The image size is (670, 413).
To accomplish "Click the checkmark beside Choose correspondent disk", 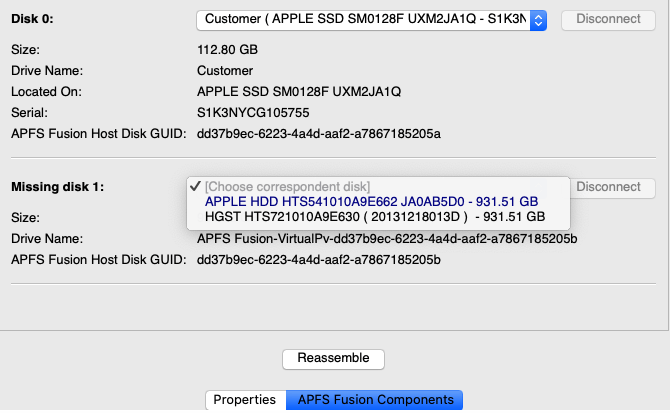I will 195,186.
